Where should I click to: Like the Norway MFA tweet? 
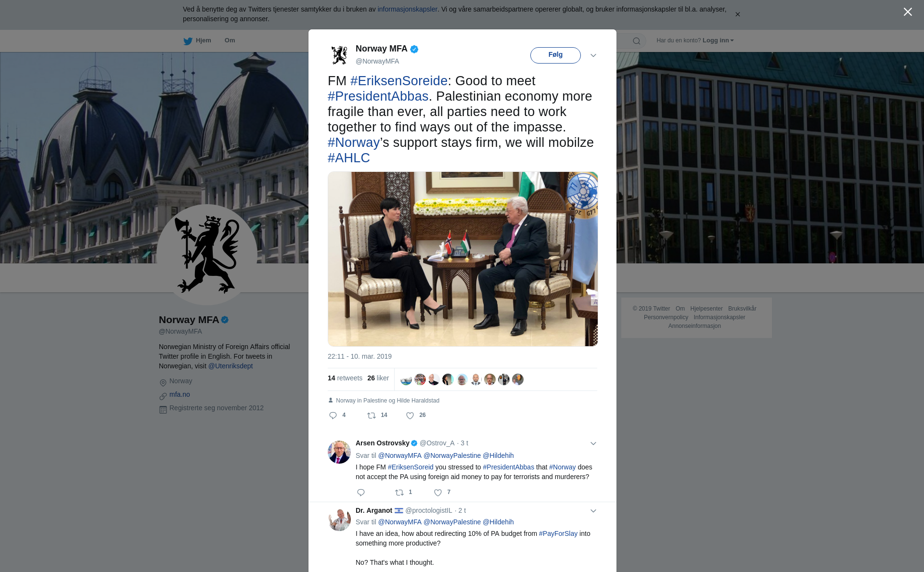[410, 416]
